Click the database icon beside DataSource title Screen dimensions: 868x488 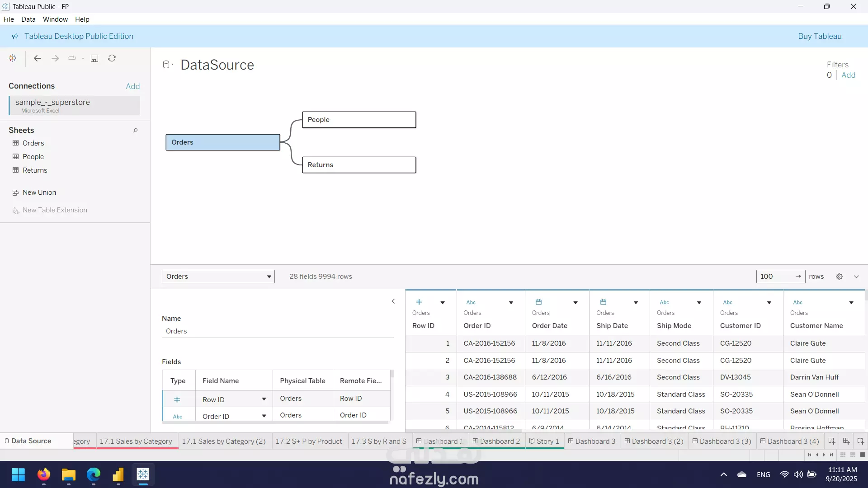pos(166,65)
